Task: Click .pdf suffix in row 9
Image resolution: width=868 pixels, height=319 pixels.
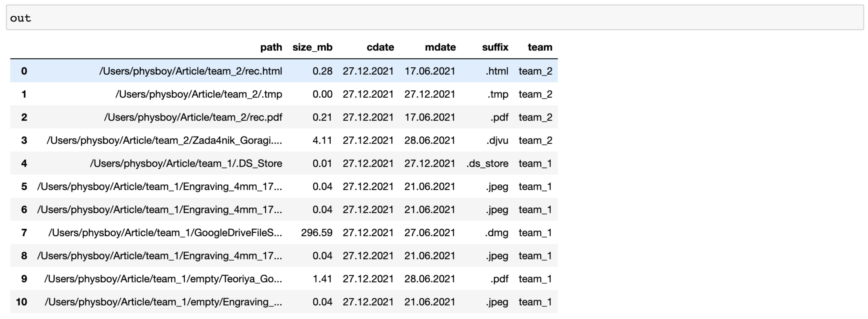Action: [499, 279]
